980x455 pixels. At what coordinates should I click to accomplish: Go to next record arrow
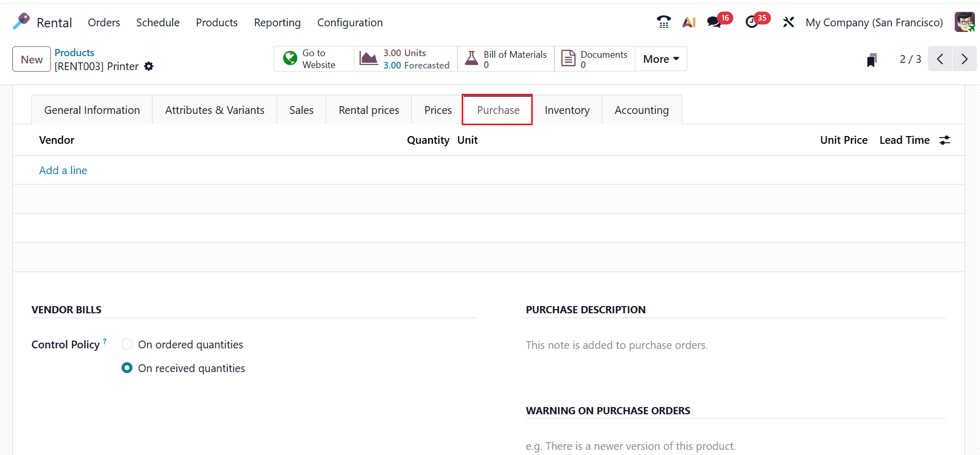click(965, 59)
